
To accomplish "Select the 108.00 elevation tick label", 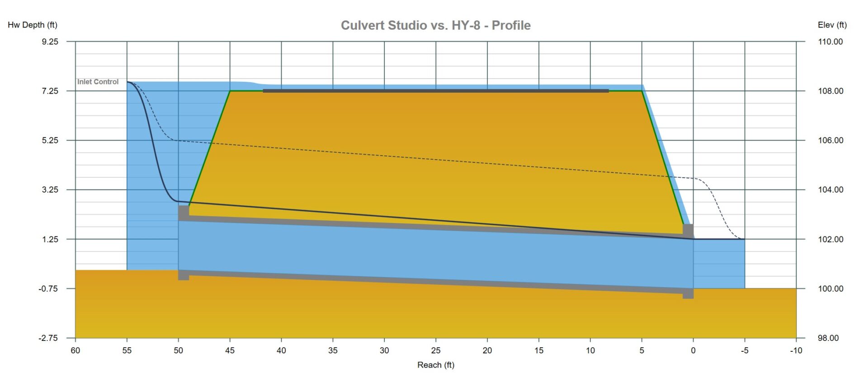I will (830, 91).
